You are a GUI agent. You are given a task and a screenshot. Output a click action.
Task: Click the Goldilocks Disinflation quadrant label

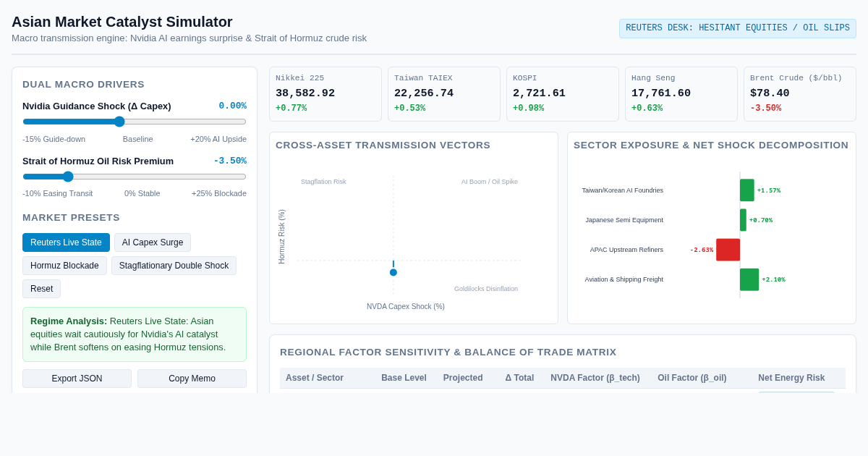click(486, 289)
